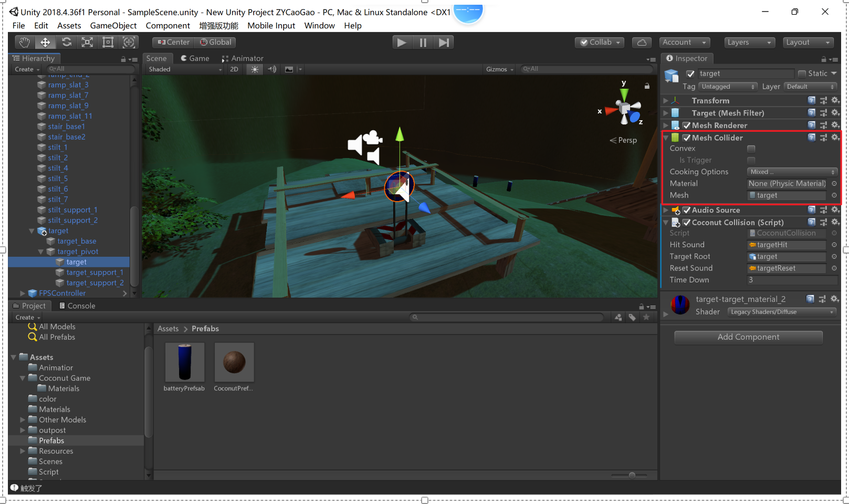The image size is (849, 504).
Task: Toggle Global handle rotation
Action: pyautogui.click(x=215, y=43)
